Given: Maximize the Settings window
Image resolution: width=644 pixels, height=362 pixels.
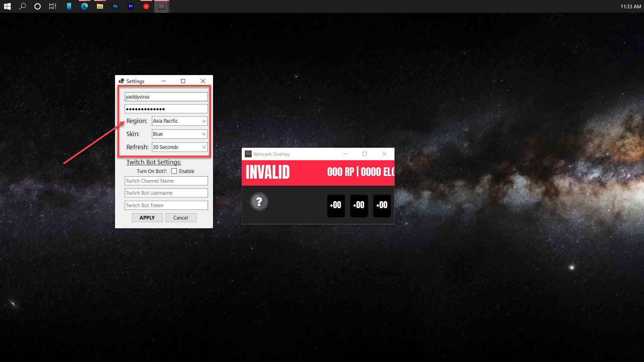Looking at the screenshot, I should [183, 81].
